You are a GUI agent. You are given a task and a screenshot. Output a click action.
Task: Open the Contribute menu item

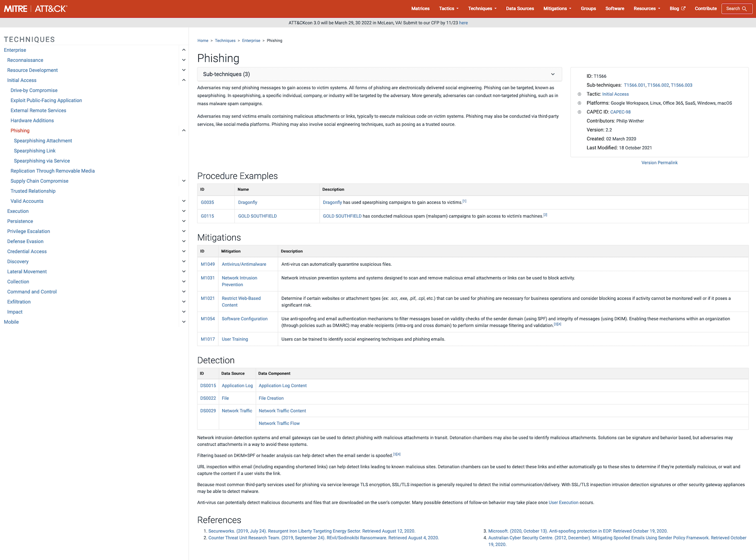point(706,8)
